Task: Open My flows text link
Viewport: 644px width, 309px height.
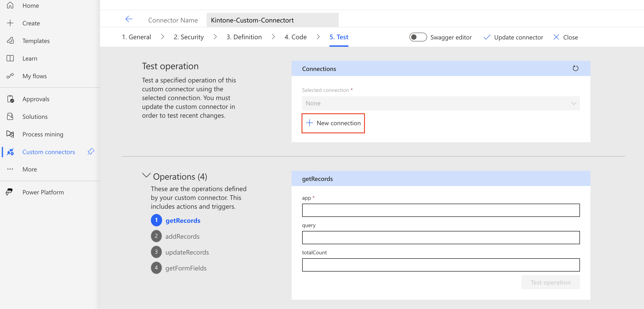Action: point(35,76)
